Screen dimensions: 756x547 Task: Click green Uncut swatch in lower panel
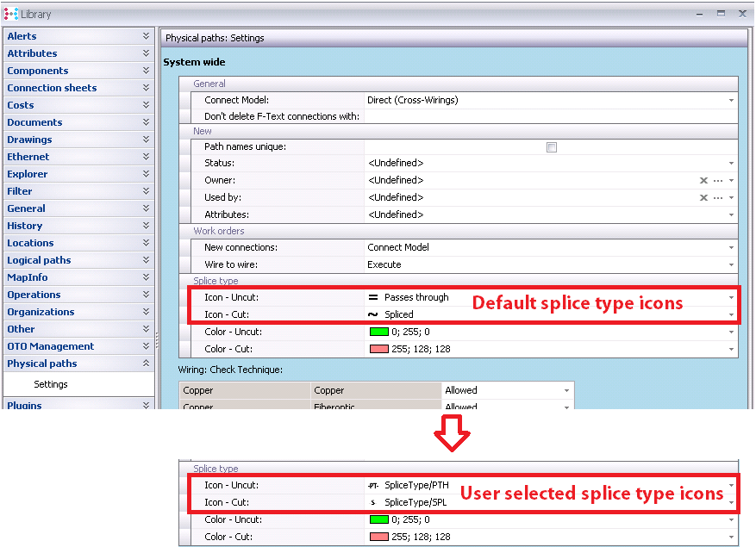click(379, 519)
